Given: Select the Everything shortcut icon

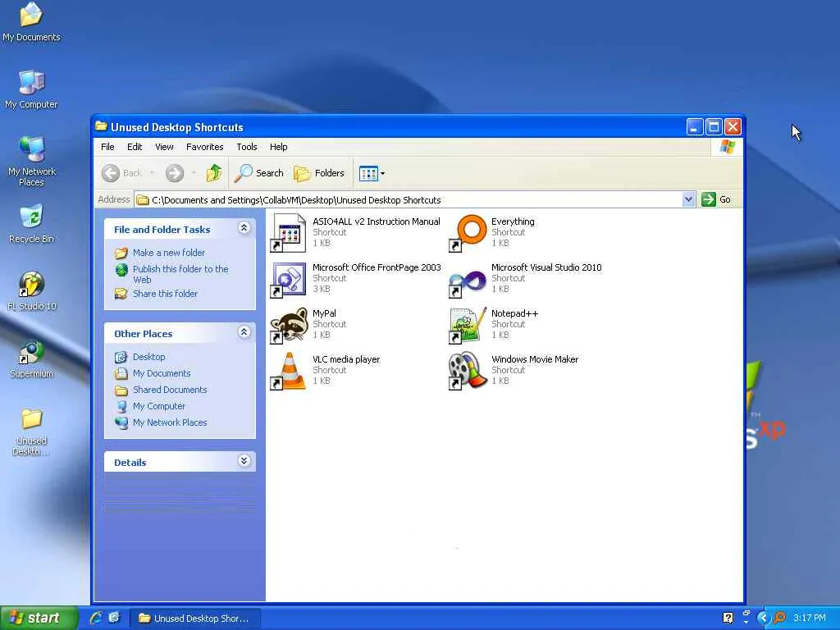Looking at the screenshot, I should click(x=467, y=232).
